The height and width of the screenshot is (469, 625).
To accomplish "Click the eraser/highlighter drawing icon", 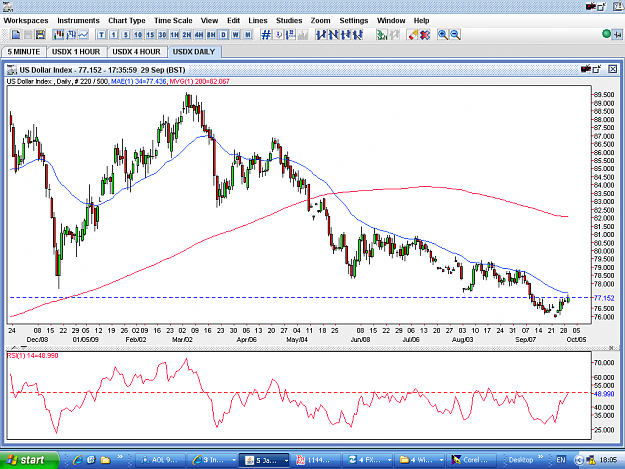I will tap(413, 35).
